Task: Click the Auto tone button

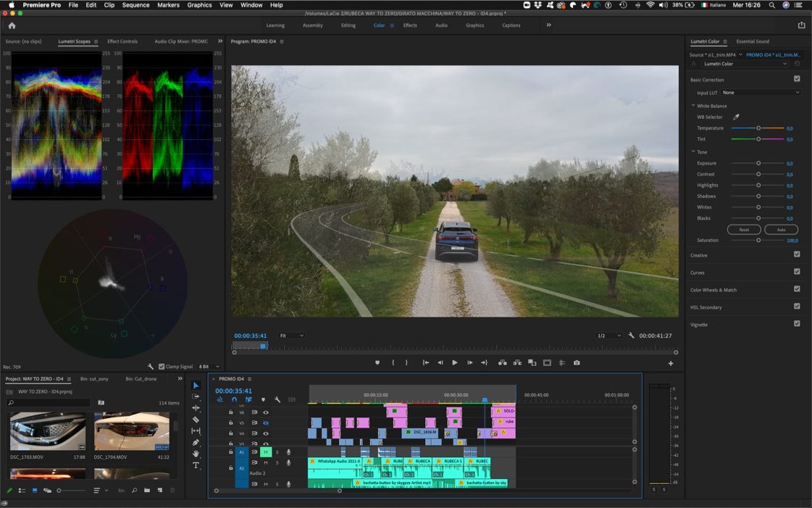Action: point(781,230)
